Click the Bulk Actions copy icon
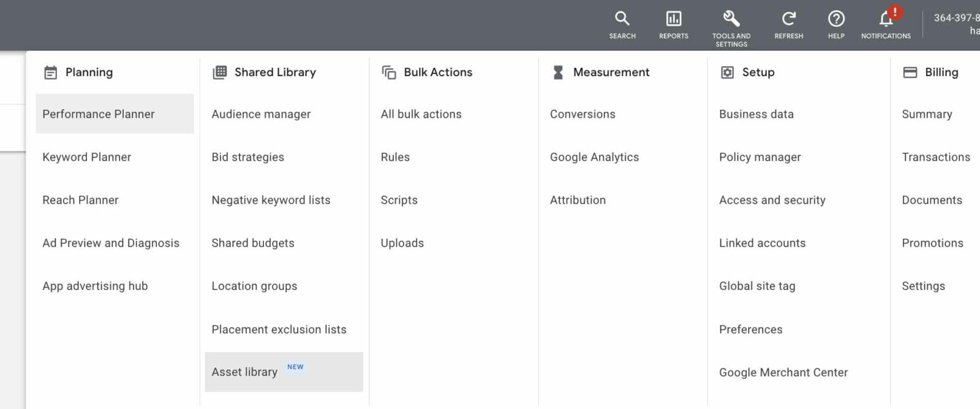This screenshot has width=980, height=409. pos(389,72)
